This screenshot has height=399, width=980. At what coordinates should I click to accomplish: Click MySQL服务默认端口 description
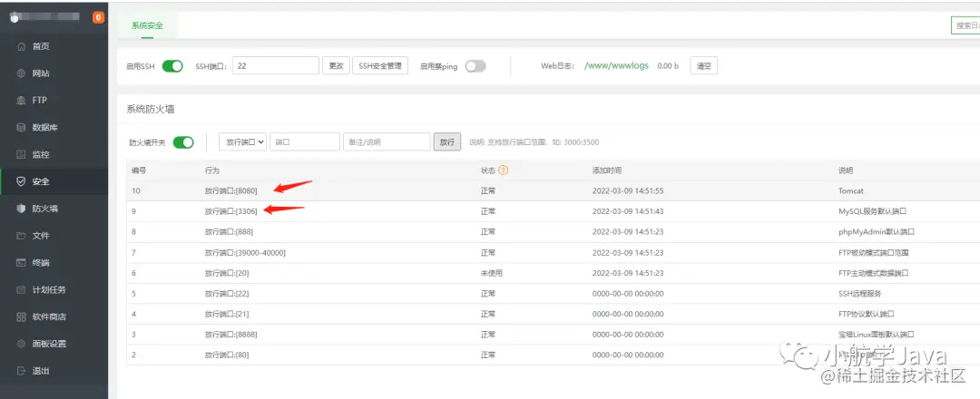point(872,211)
